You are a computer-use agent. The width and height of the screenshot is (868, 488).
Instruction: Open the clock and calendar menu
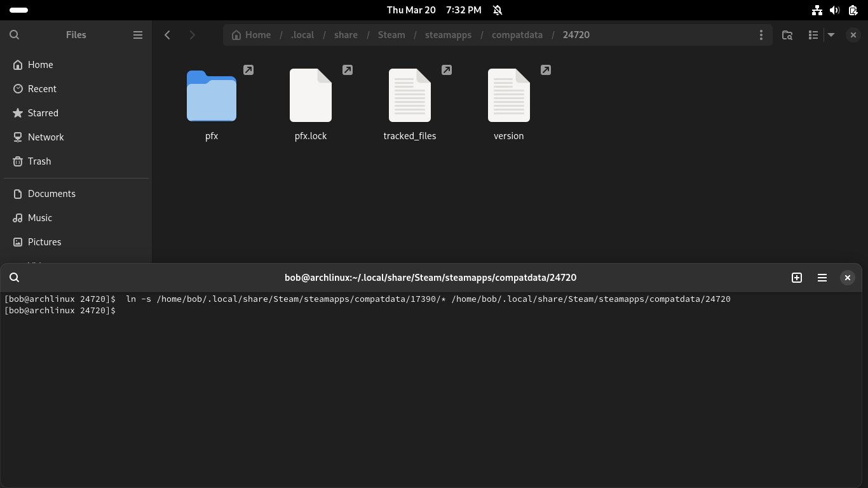(434, 10)
